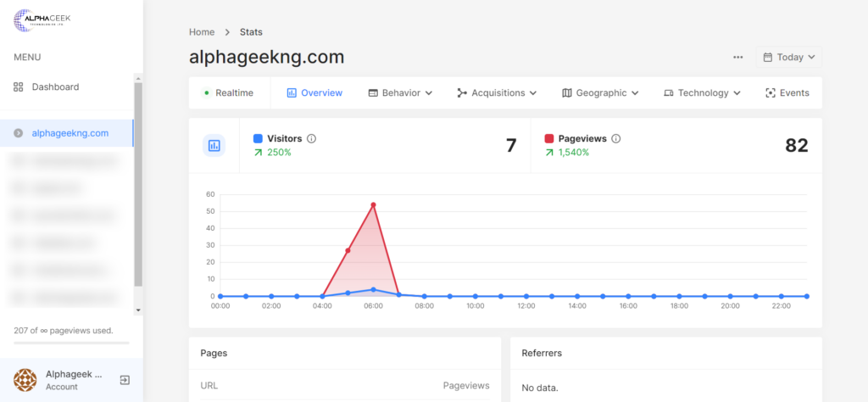The image size is (868, 402).
Task: Go to Home breadcrumb
Action: 202,32
